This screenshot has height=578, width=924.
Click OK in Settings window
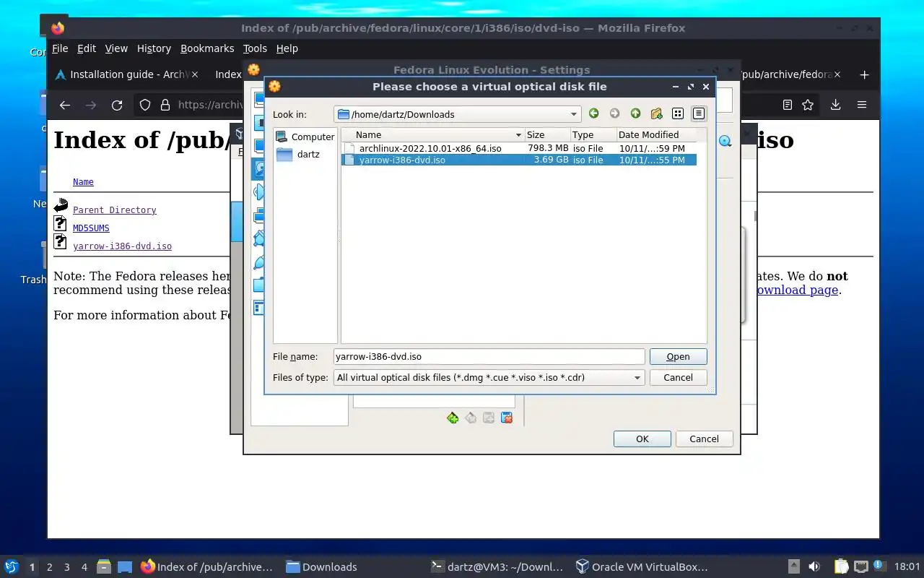(642, 439)
